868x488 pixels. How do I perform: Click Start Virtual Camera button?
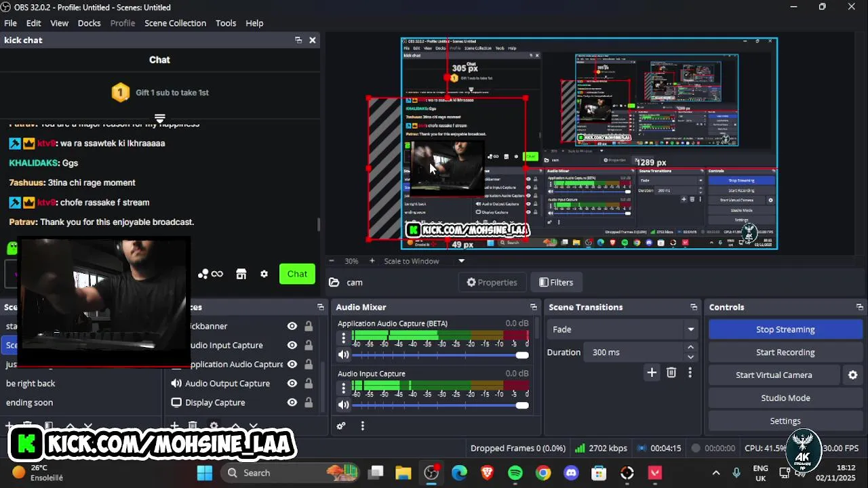click(774, 375)
